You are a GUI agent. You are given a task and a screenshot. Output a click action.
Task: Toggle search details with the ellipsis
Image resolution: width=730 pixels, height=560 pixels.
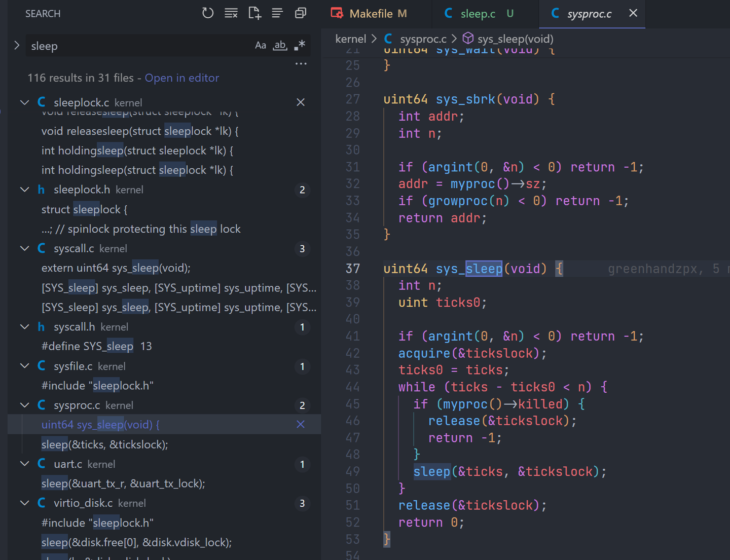pyautogui.click(x=301, y=64)
